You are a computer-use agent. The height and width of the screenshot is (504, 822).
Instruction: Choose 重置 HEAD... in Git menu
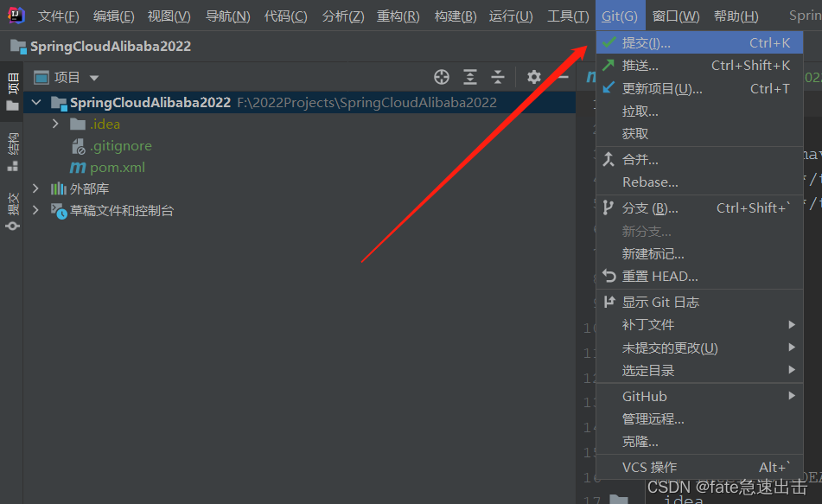699,277
